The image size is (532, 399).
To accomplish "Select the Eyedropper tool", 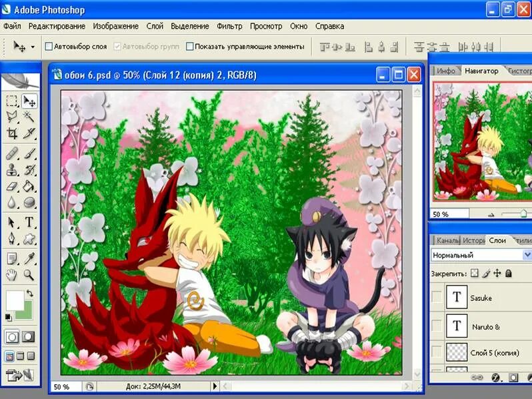I will tap(29, 259).
